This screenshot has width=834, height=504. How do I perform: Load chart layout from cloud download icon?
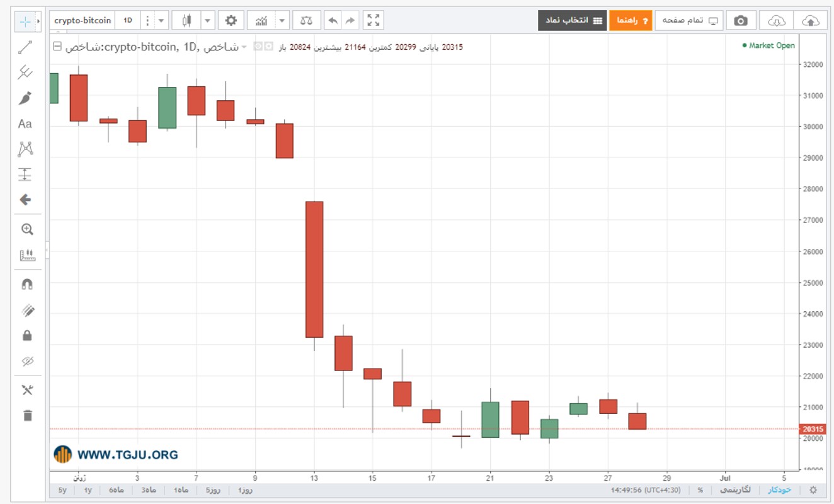pyautogui.click(x=777, y=21)
